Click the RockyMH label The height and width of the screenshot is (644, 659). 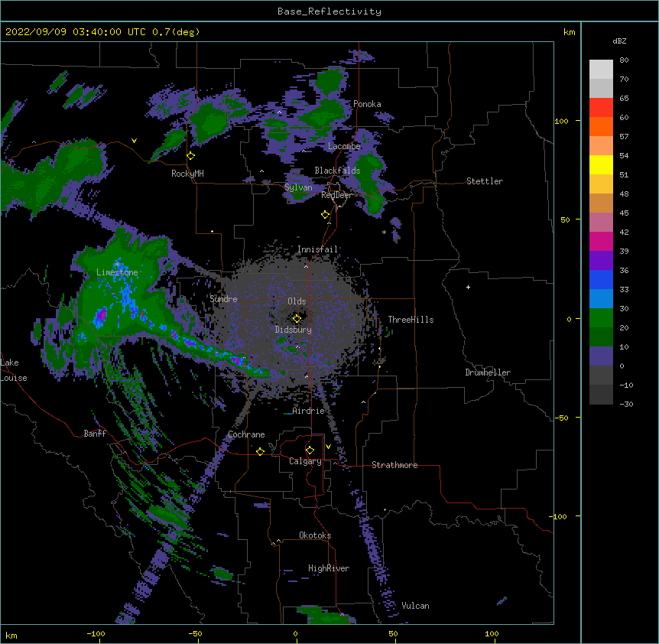pyautogui.click(x=187, y=174)
